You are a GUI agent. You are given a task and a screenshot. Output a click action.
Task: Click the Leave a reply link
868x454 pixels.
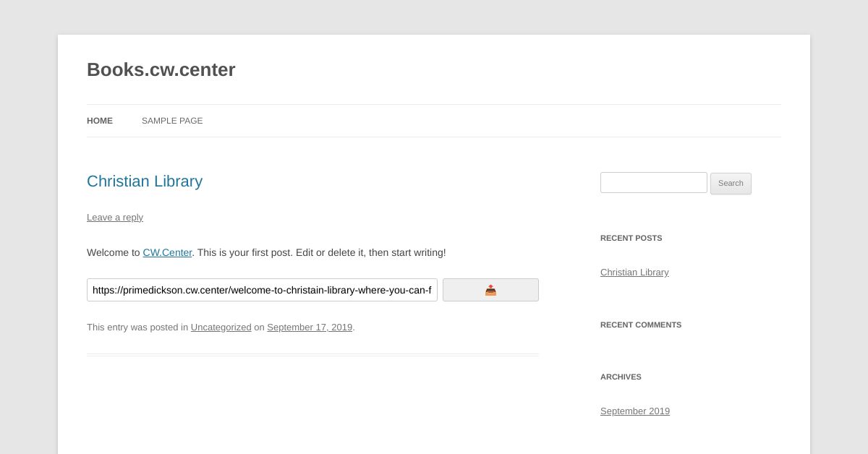pos(115,218)
